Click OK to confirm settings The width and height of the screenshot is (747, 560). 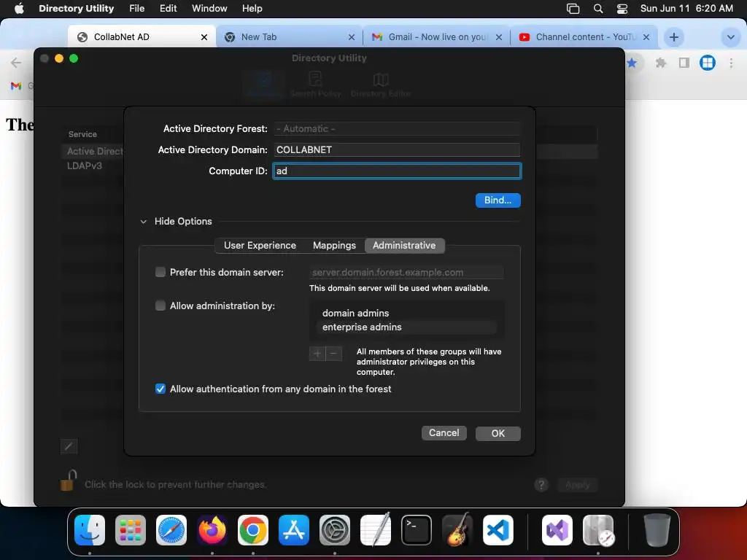point(498,433)
